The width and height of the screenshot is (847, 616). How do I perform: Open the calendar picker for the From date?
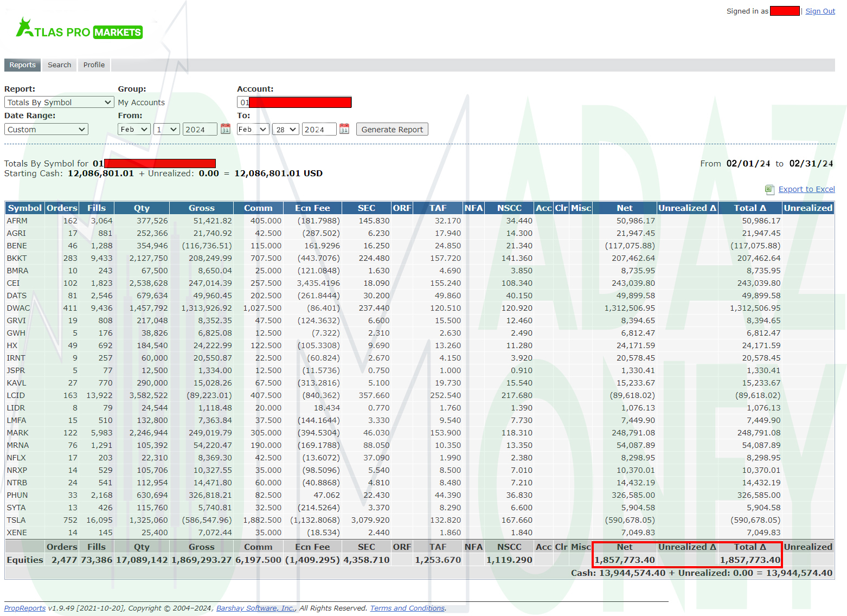[x=225, y=129]
